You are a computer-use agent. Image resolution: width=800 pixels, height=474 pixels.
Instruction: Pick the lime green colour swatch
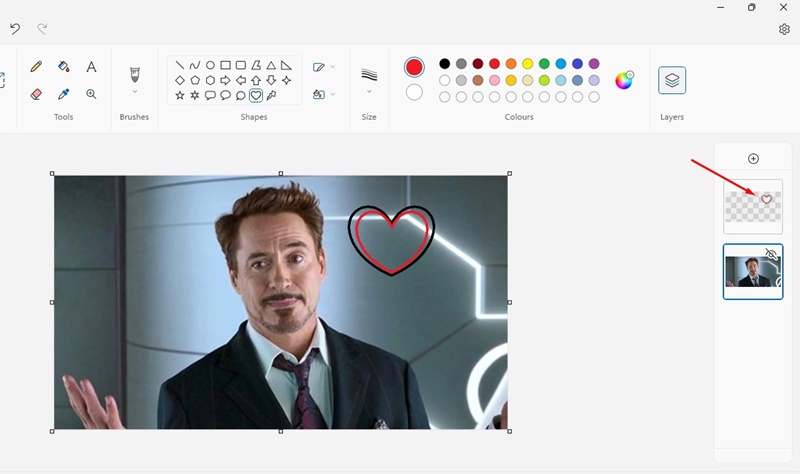pyautogui.click(x=544, y=80)
